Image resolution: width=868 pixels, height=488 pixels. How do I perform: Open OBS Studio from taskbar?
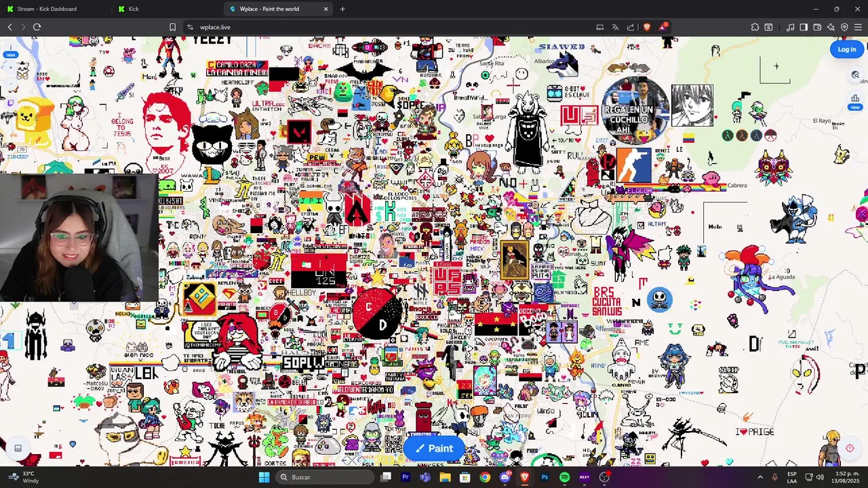click(x=604, y=477)
